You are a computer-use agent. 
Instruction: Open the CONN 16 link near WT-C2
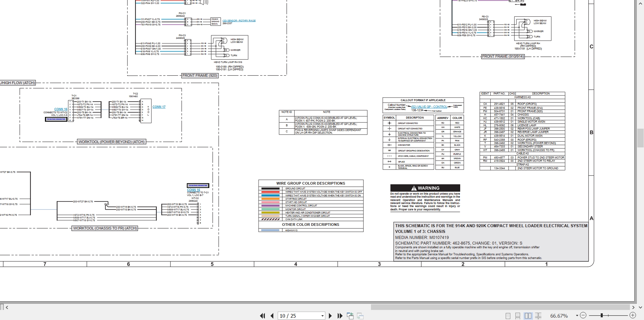tap(194, 190)
